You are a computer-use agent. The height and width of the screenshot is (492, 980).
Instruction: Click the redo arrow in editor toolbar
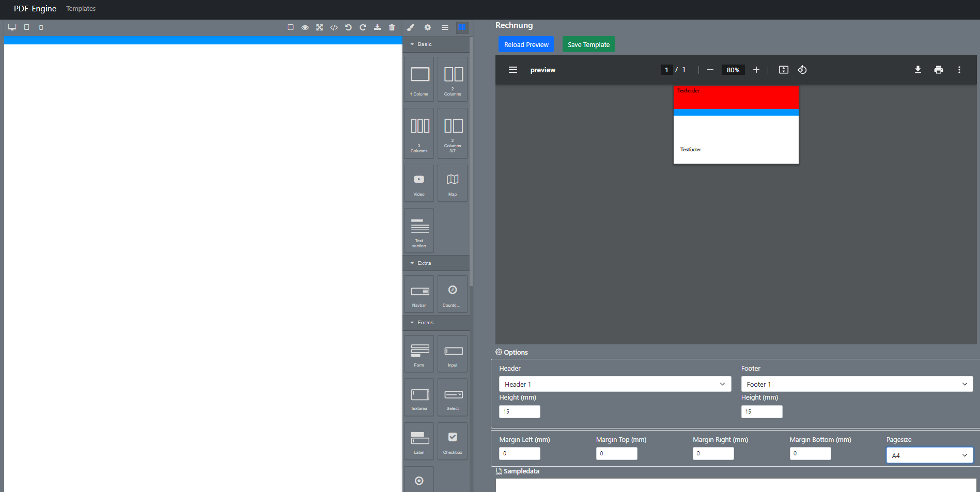(x=363, y=27)
